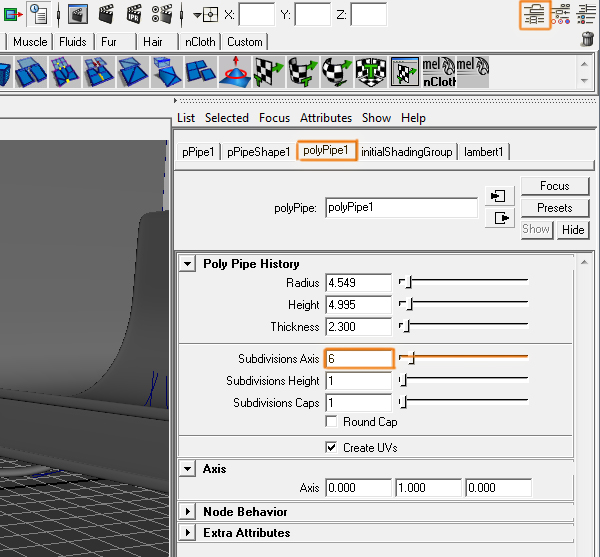Open the Attributes menu
The image size is (600, 557).
tap(326, 118)
